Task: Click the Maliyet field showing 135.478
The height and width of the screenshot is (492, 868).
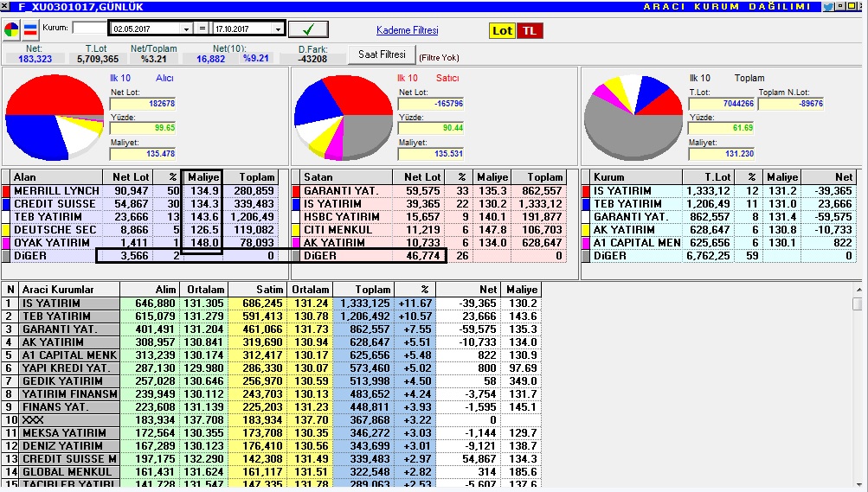Action: point(143,154)
